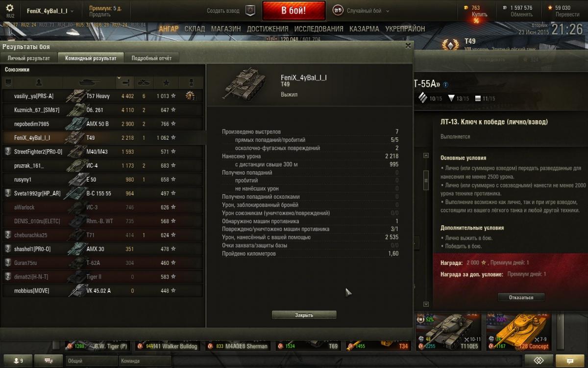The image size is (588, 368).
Task: Open chat channels speech bubble icon
Action: pyautogui.click(x=50, y=361)
